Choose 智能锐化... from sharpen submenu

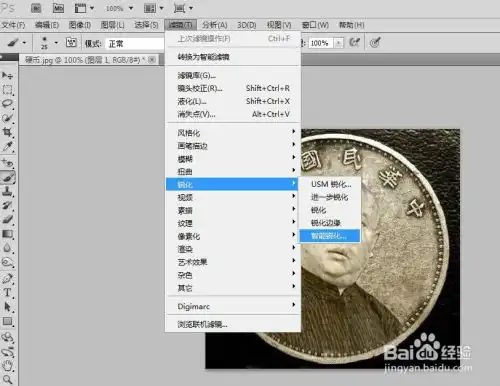click(330, 236)
